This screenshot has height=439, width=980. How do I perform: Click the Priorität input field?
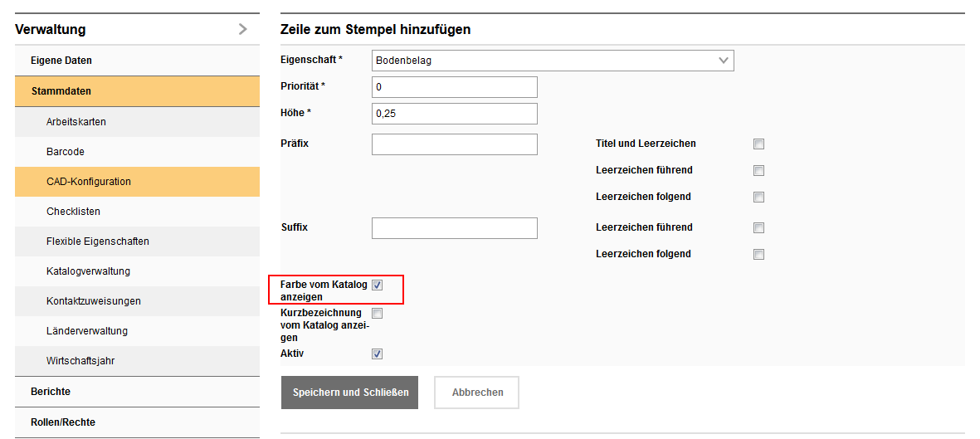click(454, 87)
